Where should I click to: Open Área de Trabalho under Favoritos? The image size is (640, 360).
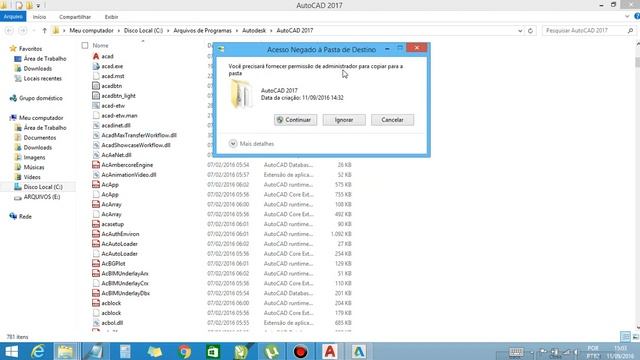tap(44, 59)
